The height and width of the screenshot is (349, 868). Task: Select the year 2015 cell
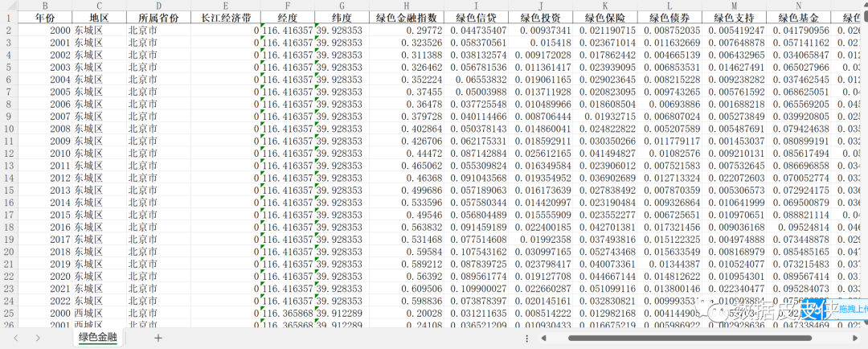[x=45, y=215]
